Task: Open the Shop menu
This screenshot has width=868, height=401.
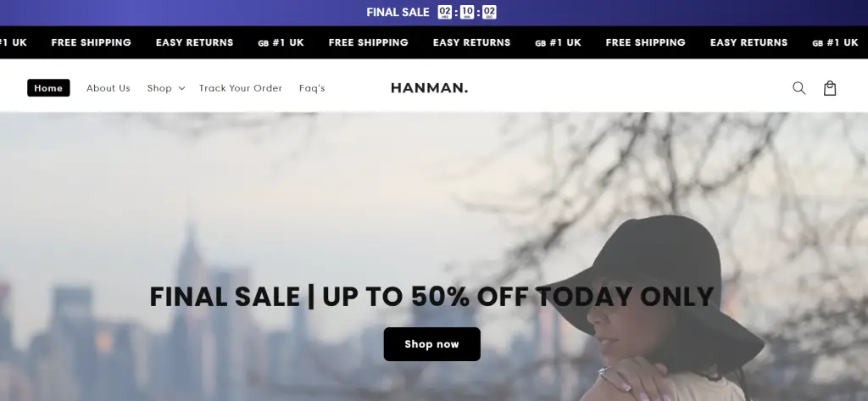Action: [x=159, y=88]
